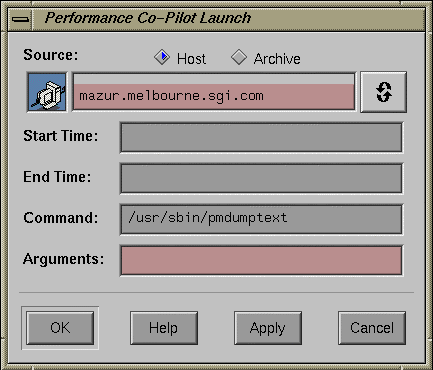433x370 pixels.
Task: Click the recycle arrows button beside hostname
Action: click(384, 92)
